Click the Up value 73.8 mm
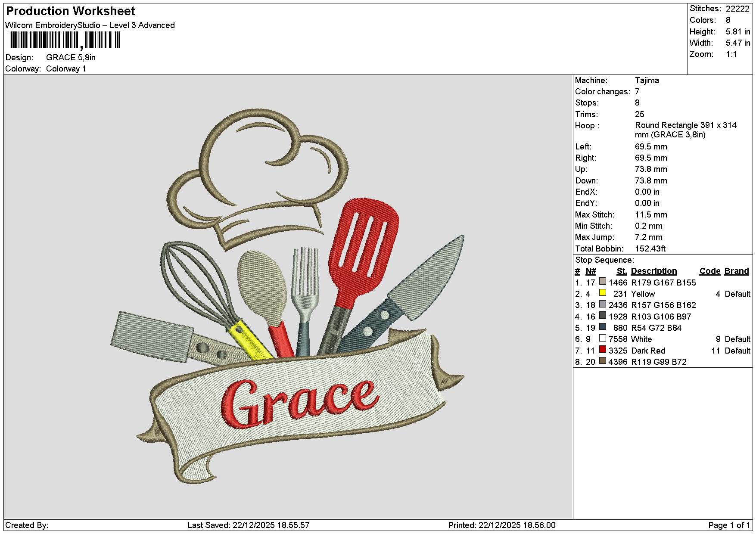756x534 pixels. 651,169
